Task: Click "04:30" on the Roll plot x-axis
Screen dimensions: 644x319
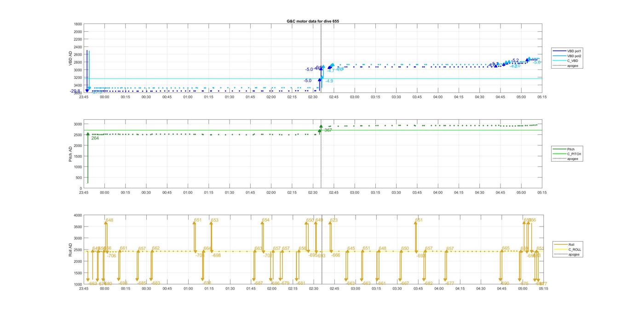Action: coord(481,289)
